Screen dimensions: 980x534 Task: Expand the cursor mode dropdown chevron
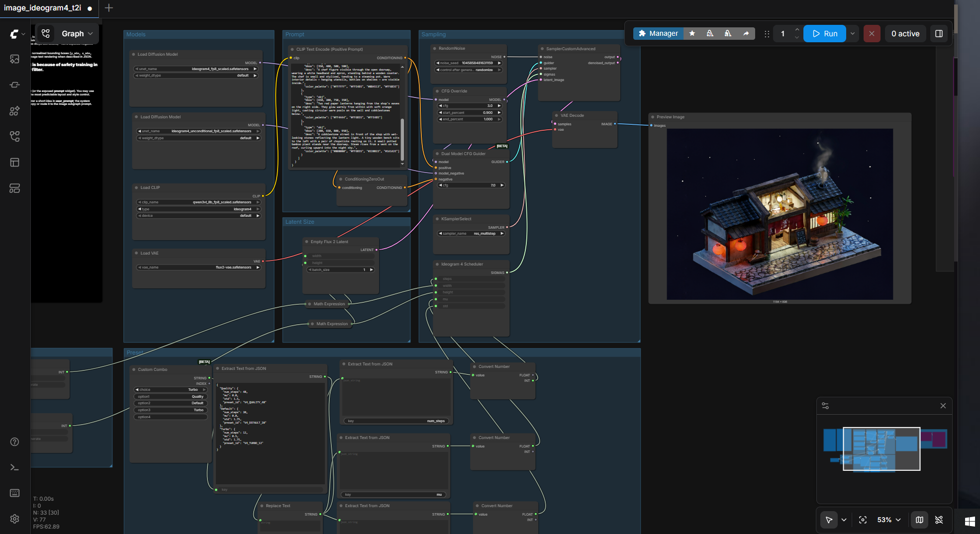click(x=844, y=520)
